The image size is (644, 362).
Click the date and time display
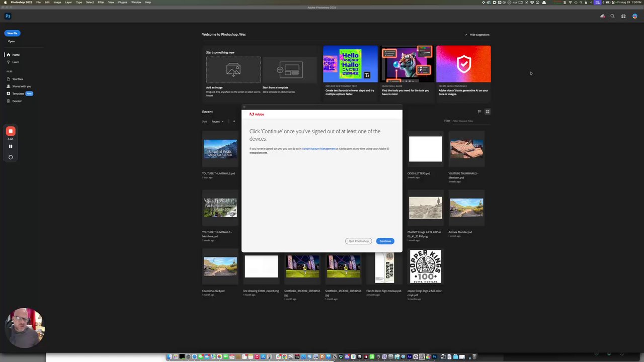[x=630, y=3]
